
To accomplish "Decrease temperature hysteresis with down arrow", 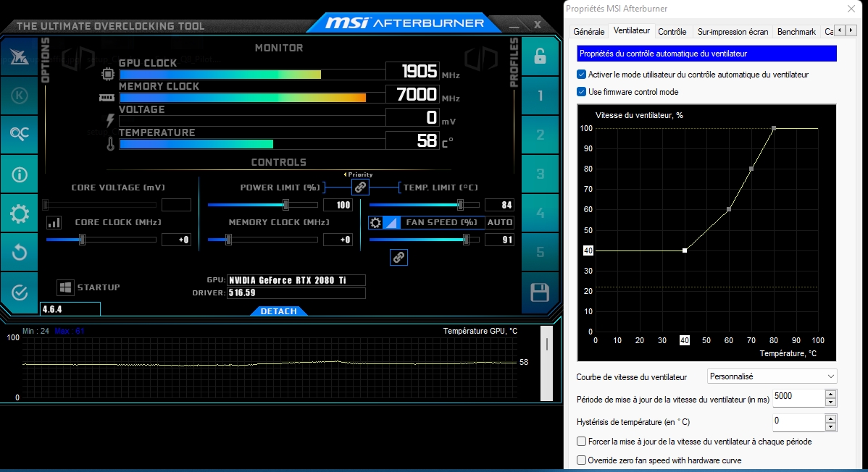I will pos(830,426).
